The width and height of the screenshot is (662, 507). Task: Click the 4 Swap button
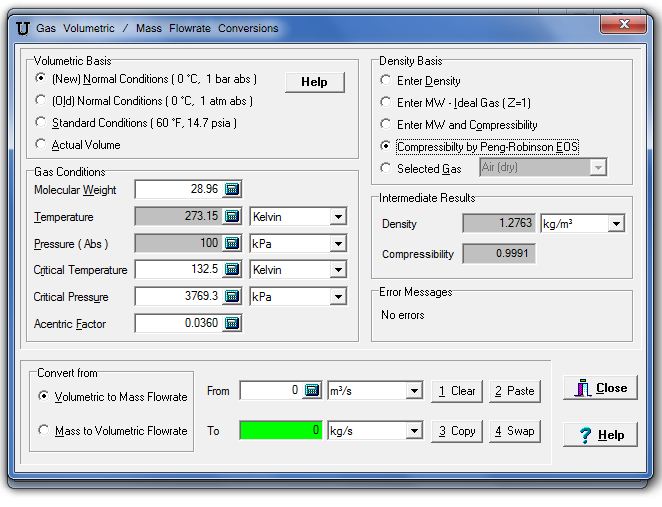pyautogui.click(x=515, y=431)
